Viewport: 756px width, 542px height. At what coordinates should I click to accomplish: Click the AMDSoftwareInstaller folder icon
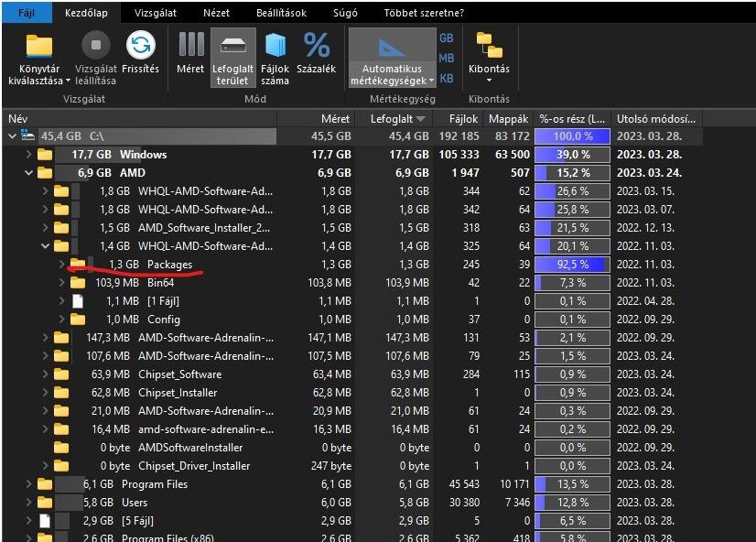(x=61, y=448)
